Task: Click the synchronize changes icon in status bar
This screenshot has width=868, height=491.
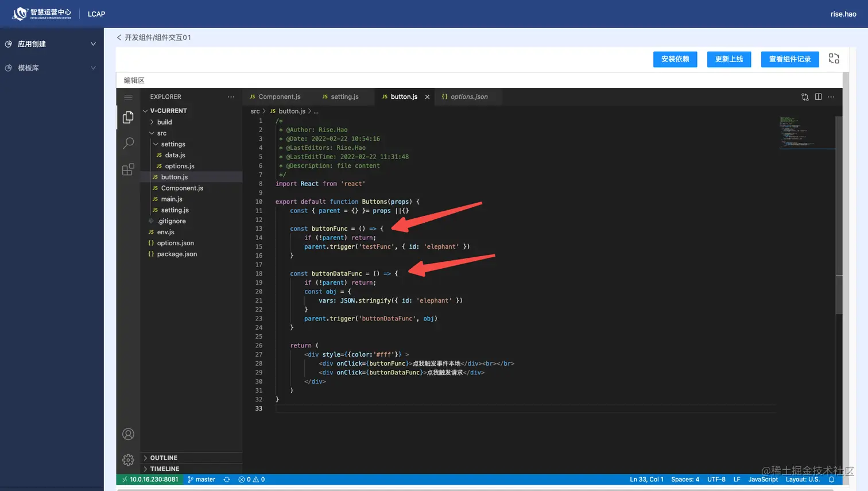Action: point(227,480)
